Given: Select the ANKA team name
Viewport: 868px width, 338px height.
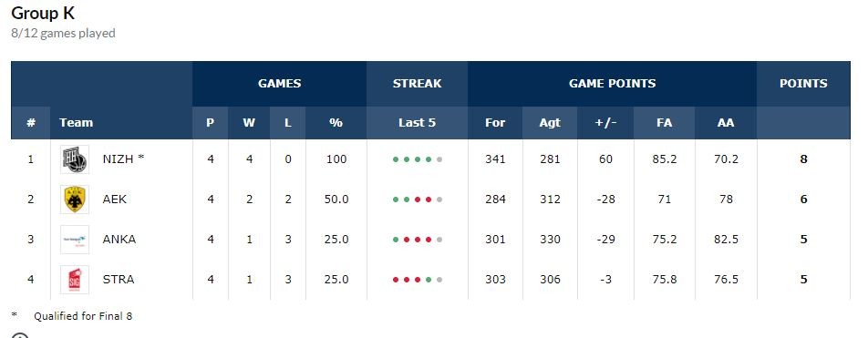Looking at the screenshot, I should pos(119,239).
